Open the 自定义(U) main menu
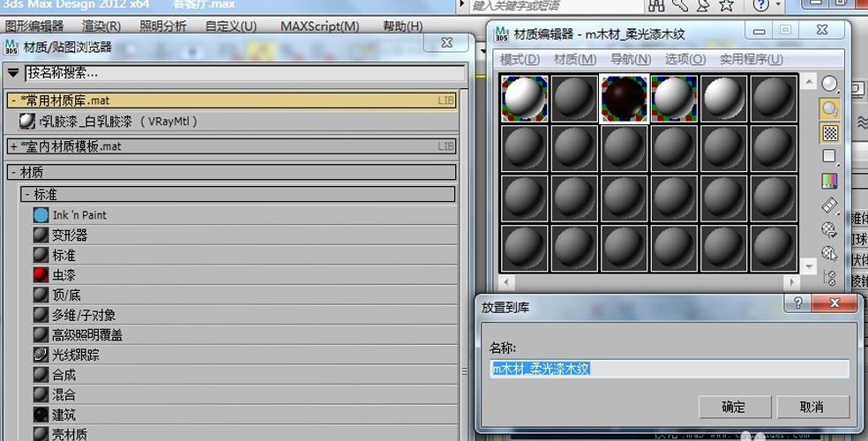 click(231, 26)
